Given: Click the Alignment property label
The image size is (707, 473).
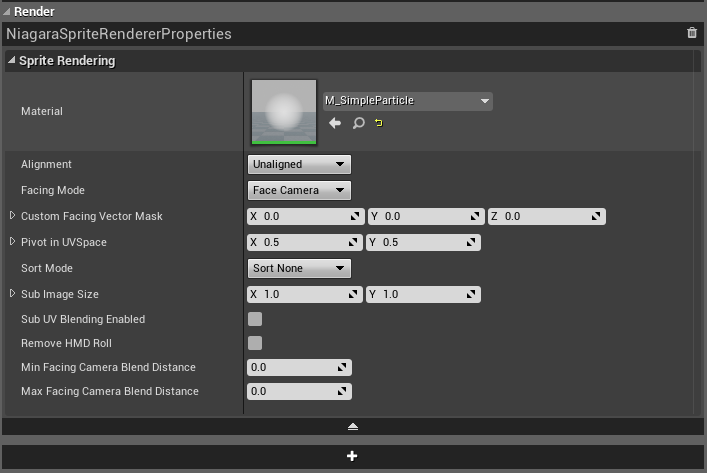Looking at the screenshot, I should click(46, 164).
